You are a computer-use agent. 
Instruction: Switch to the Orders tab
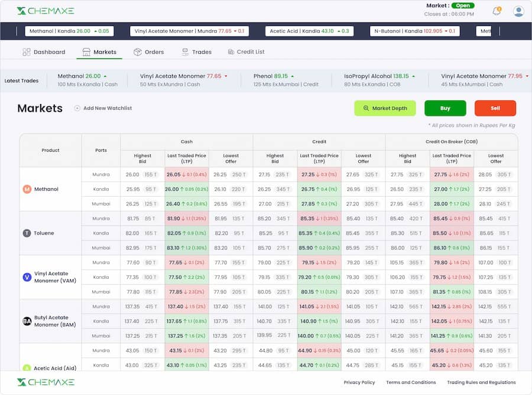tap(148, 52)
